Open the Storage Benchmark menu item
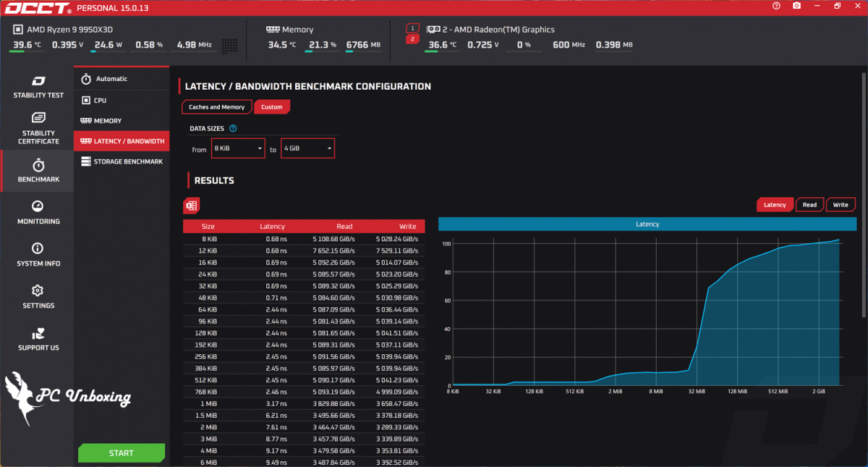This screenshot has width=868, height=467. (x=121, y=161)
